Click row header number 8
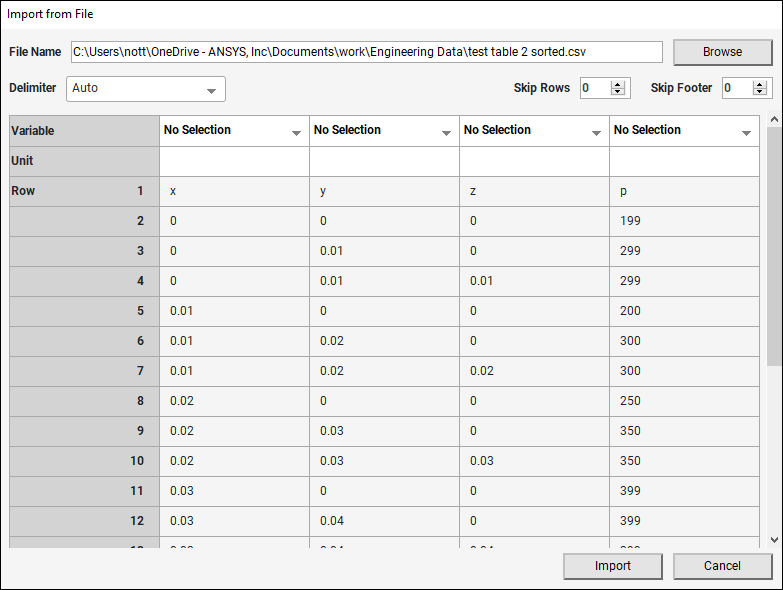 [x=84, y=401]
